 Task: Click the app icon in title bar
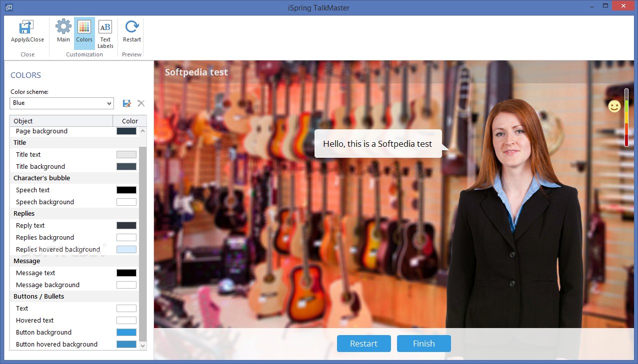[x=8, y=7]
